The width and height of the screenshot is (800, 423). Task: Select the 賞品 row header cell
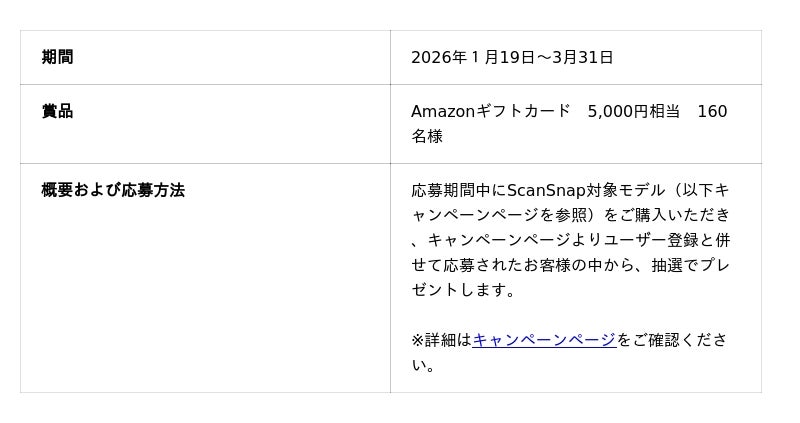pyautogui.click(x=57, y=111)
